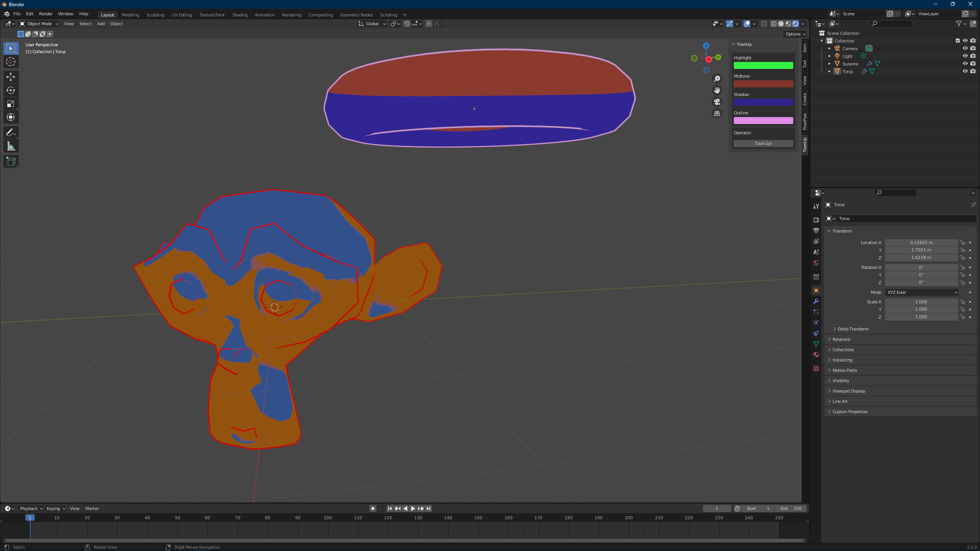Select the Transform tool

click(x=11, y=117)
